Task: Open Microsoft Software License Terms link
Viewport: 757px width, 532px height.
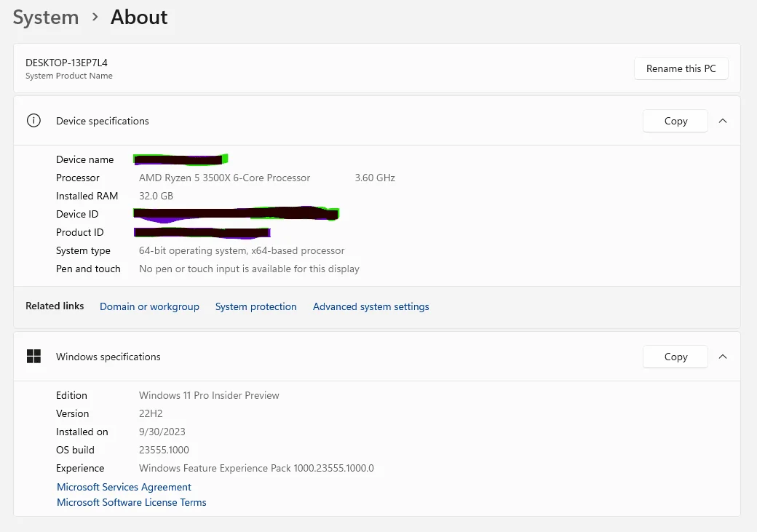Action: coord(131,503)
